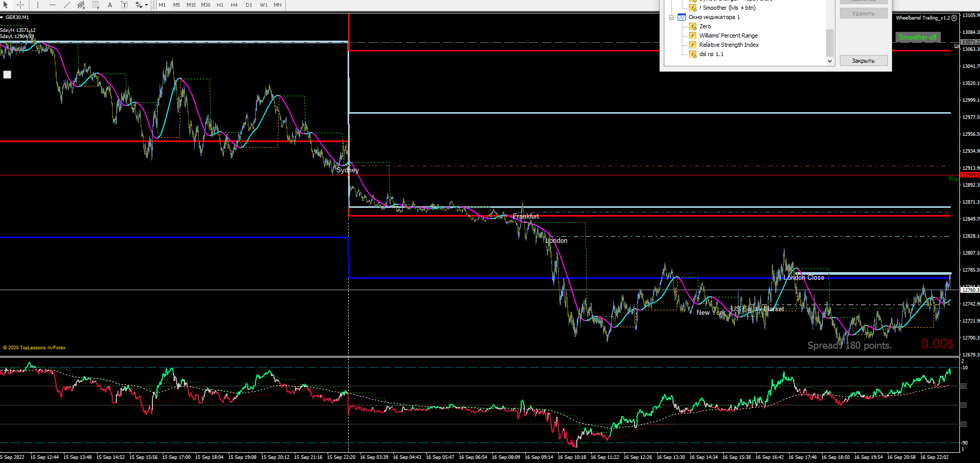Click the Frankfurt session label on chart

click(526, 217)
